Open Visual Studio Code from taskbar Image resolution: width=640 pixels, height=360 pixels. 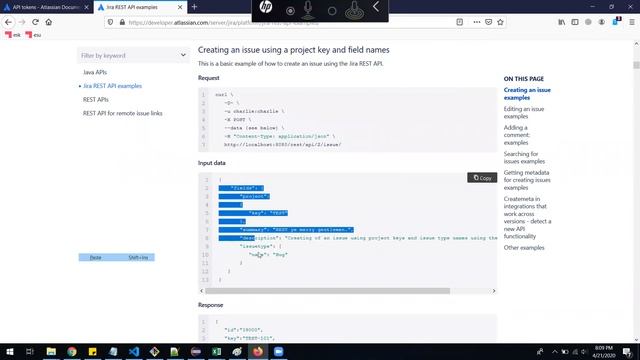coord(134,351)
